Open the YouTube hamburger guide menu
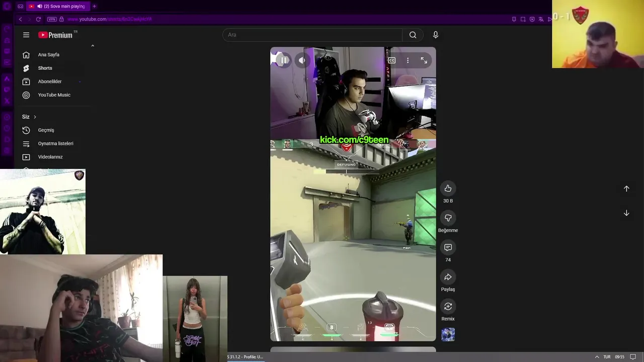 pyautogui.click(x=26, y=35)
